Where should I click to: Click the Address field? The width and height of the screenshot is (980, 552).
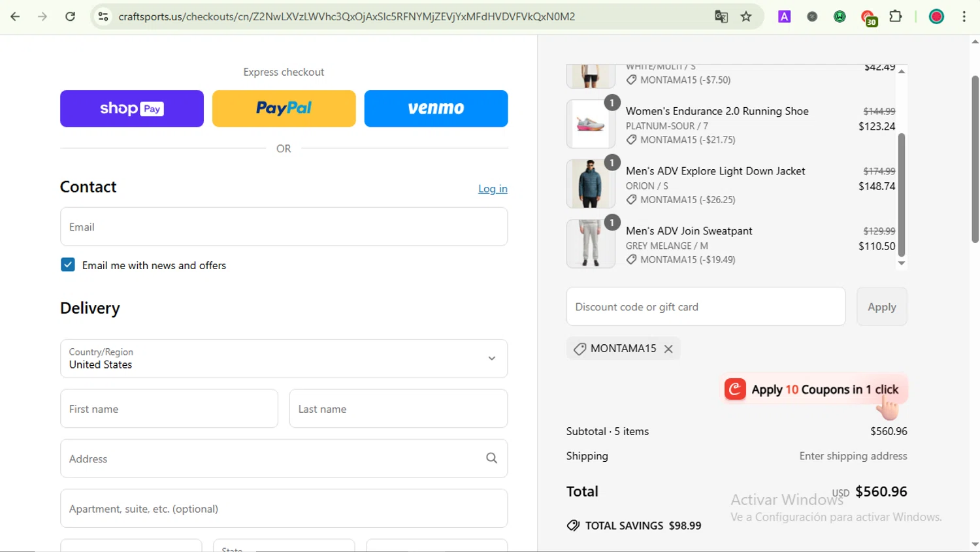click(284, 459)
